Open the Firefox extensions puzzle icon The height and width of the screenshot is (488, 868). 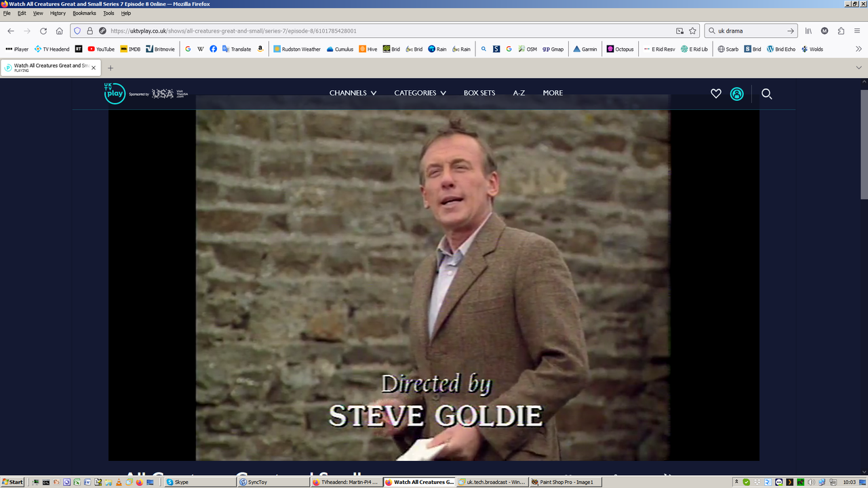pyautogui.click(x=841, y=30)
